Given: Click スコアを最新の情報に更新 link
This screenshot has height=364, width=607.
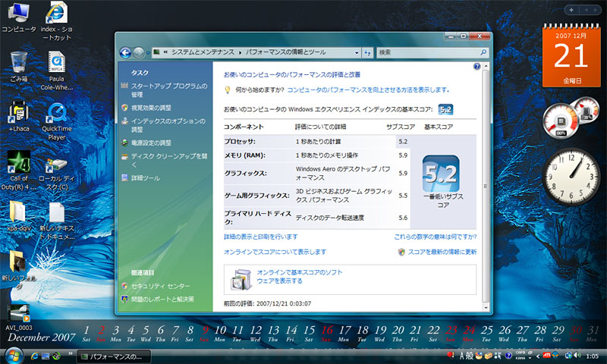Looking at the screenshot, I should [x=442, y=252].
